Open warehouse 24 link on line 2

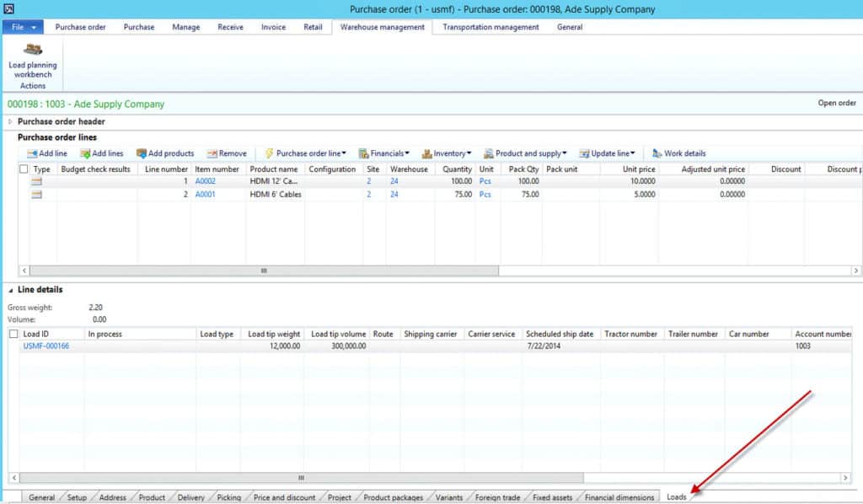click(x=394, y=194)
